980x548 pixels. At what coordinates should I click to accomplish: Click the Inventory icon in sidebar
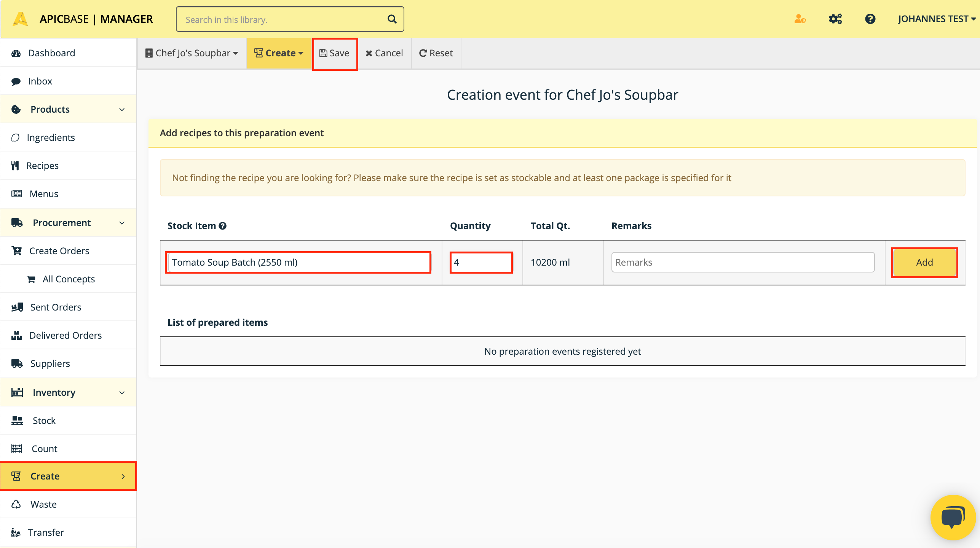[17, 393]
